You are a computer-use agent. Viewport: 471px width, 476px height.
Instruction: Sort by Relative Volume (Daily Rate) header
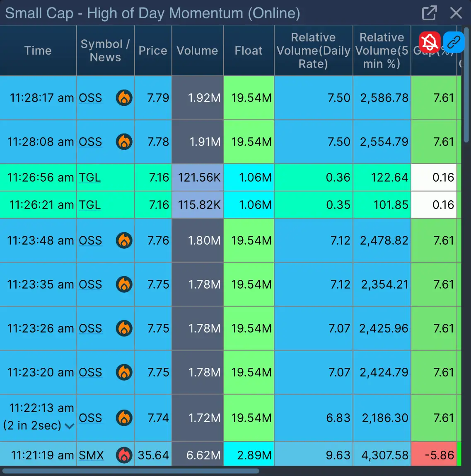pyautogui.click(x=313, y=51)
